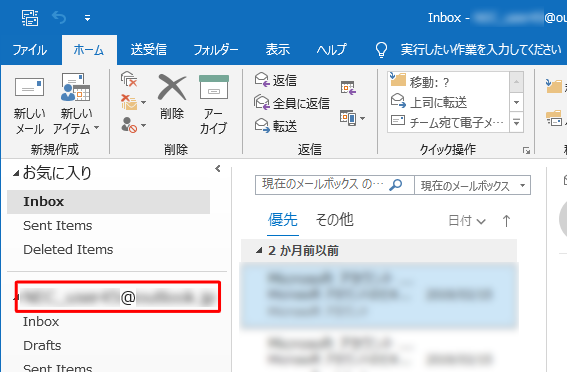Switch to the 表示 ribbon tab
This screenshot has height=372, width=567.
[278, 50]
